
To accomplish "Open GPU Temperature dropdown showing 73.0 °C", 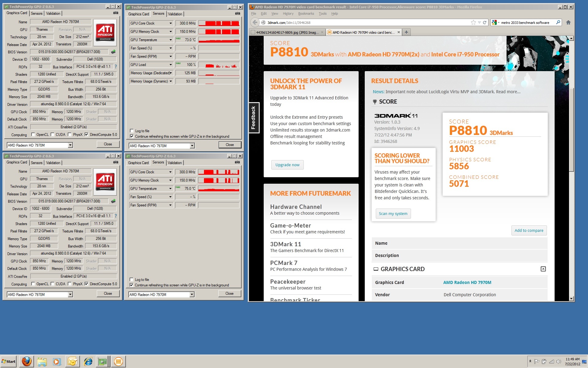I will [171, 40].
